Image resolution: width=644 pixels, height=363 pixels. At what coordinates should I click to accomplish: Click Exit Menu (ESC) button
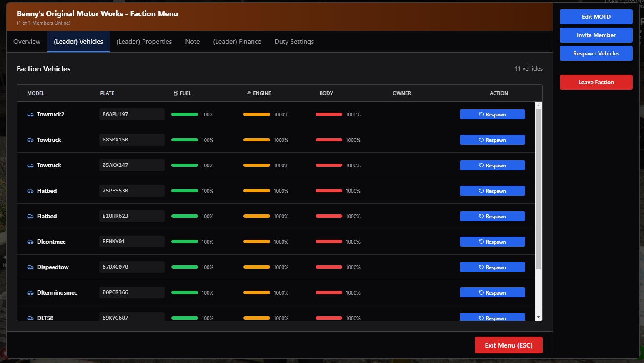pos(508,345)
